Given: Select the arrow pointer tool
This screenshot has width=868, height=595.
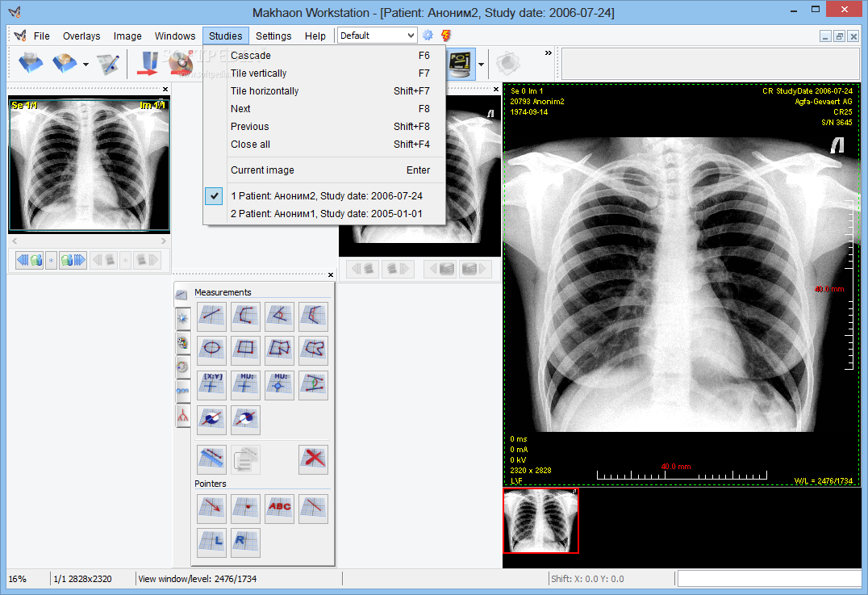Looking at the screenshot, I should [211, 509].
